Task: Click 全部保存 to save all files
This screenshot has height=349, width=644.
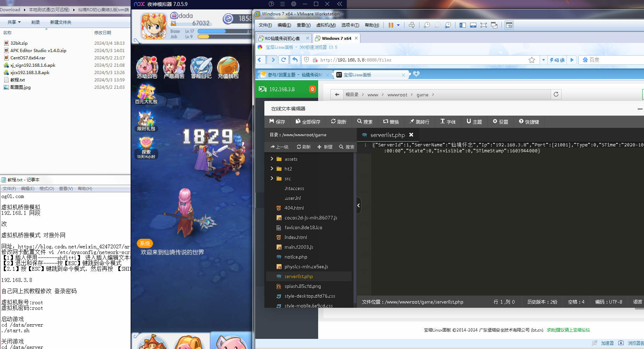Action: pos(308,122)
